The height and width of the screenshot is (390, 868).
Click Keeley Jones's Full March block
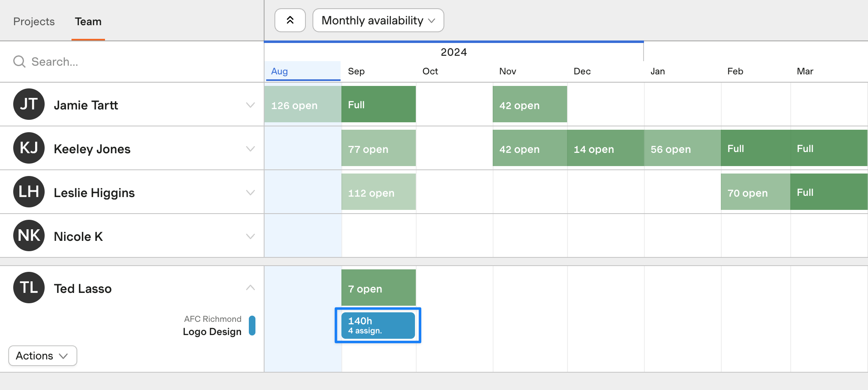829,148
